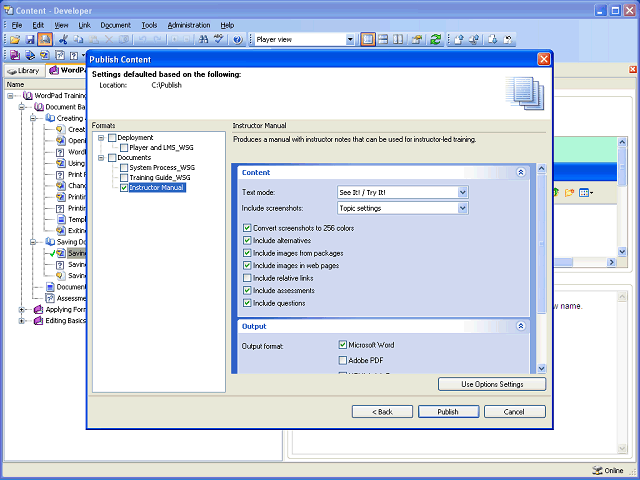The image size is (640, 480).
Task: Click the Cancel button
Action: 514,412
